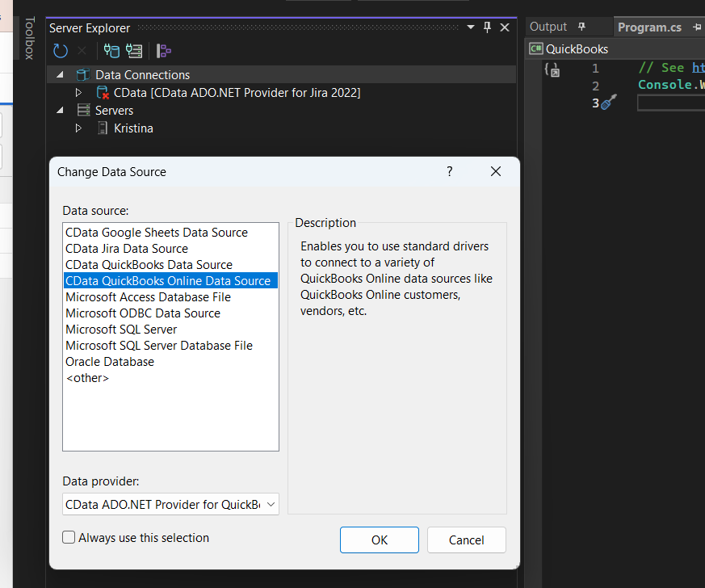Screen dimensions: 705x588
Task: Click Connect to Database toolbar icon
Action: pyautogui.click(x=111, y=51)
